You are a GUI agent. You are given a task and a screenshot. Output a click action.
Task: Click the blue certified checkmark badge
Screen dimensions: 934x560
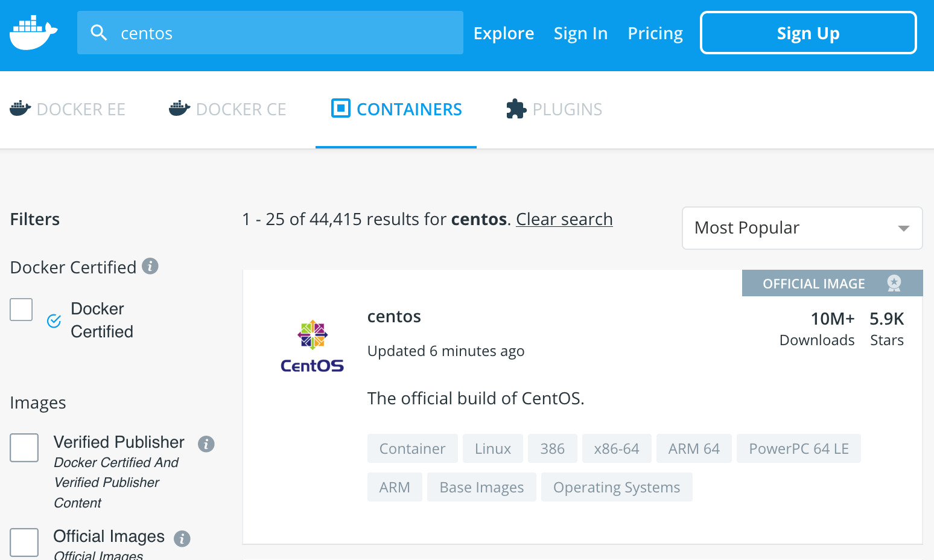[54, 320]
